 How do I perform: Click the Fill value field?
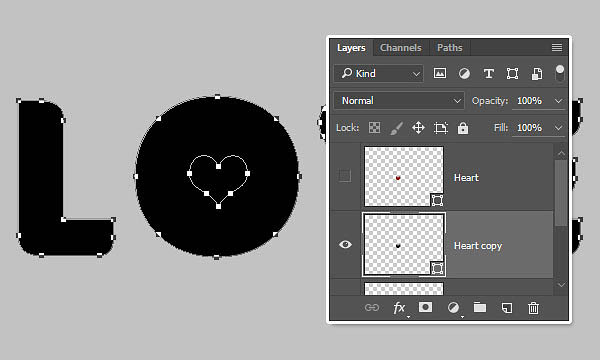tap(530, 127)
